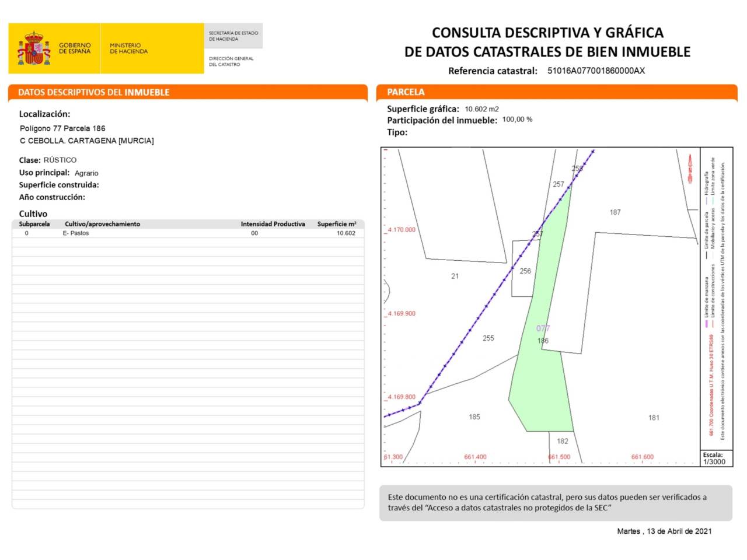Click the '10.602 m2' graphic surface value

[x=481, y=109]
